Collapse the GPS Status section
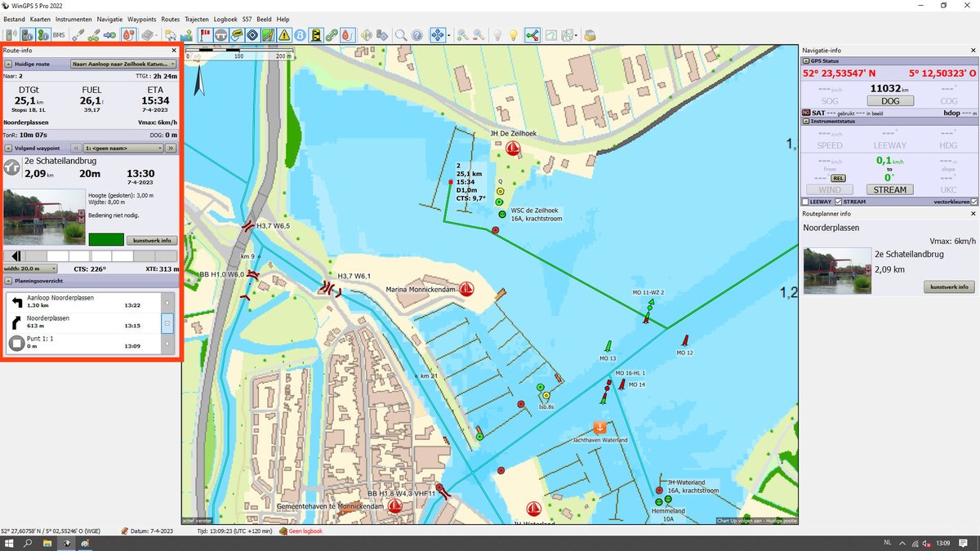980x551 pixels. click(806, 61)
